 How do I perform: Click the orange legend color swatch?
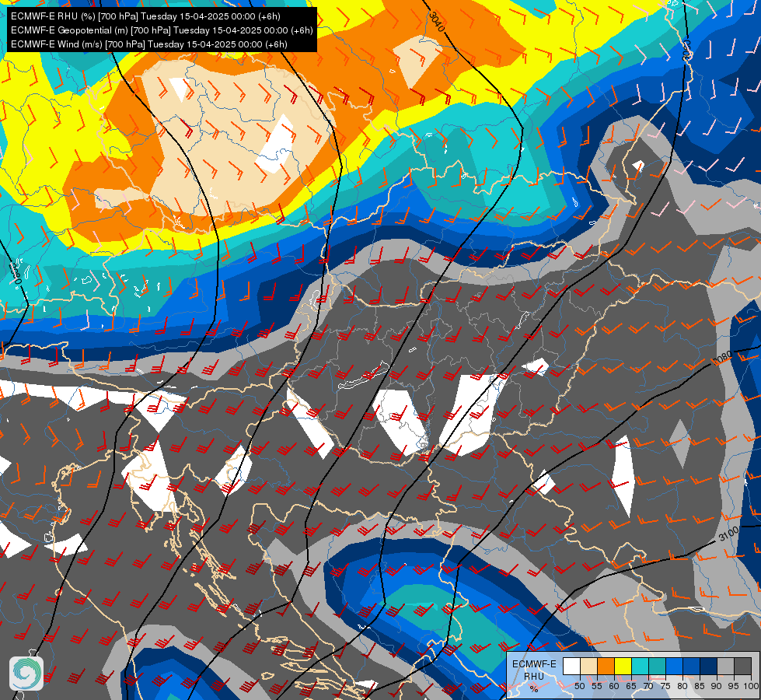point(606,666)
